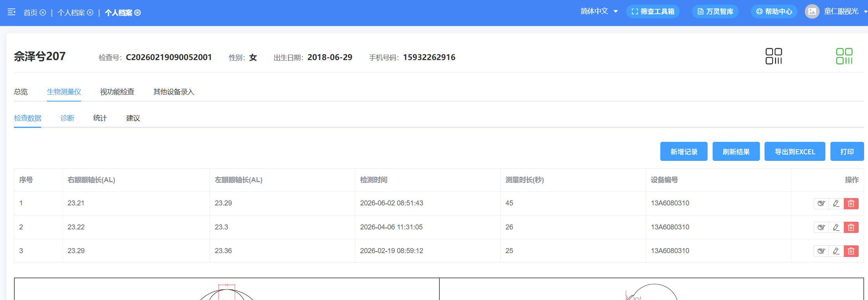Collapse the sidebar hamburger menu icon

pyautogui.click(x=12, y=12)
